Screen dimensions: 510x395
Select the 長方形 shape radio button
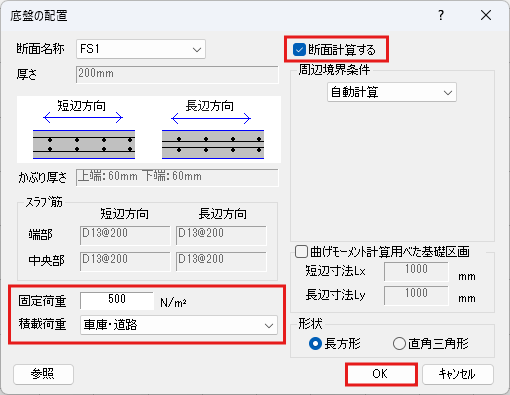[x=315, y=344]
